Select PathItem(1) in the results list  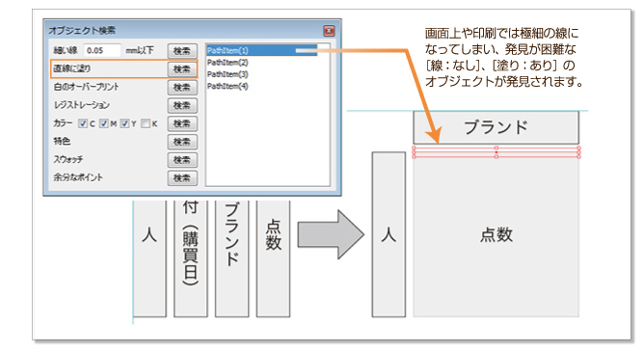[261, 50]
